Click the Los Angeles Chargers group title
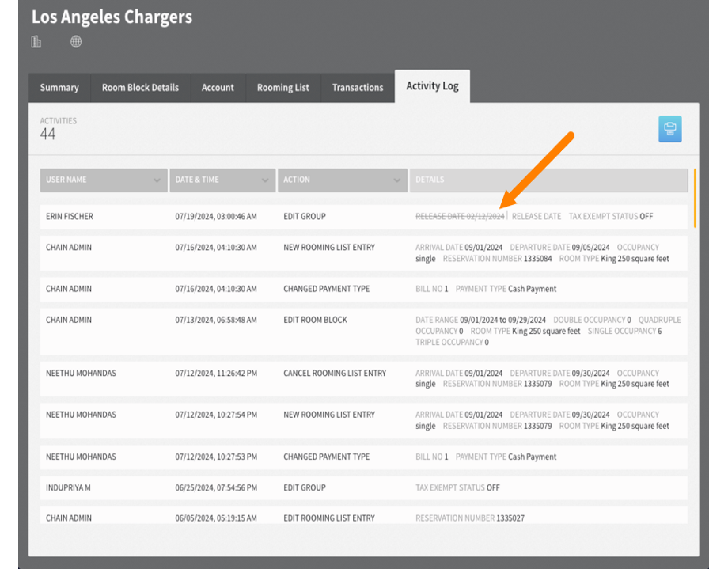The width and height of the screenshot is (728, 569). [112, 17]
